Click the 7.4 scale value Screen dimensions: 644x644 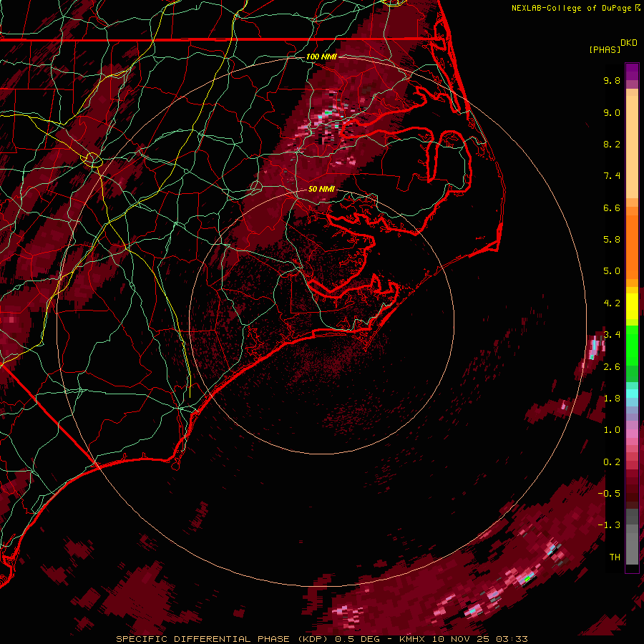(x=612, y=176)
